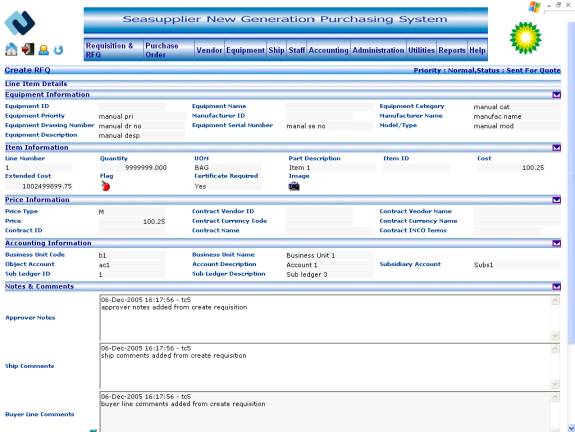Viewport: 575px width, 432px height.
Task: Click the Object Account value ac1
Action: [x=104, y=265]
